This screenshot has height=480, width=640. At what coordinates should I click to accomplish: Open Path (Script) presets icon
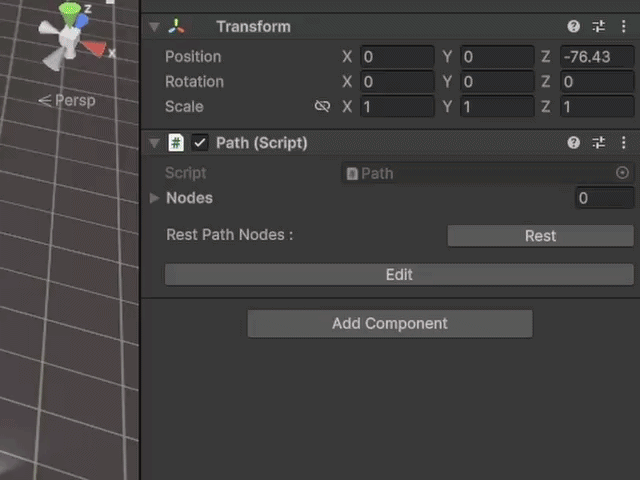coord(599,142)
